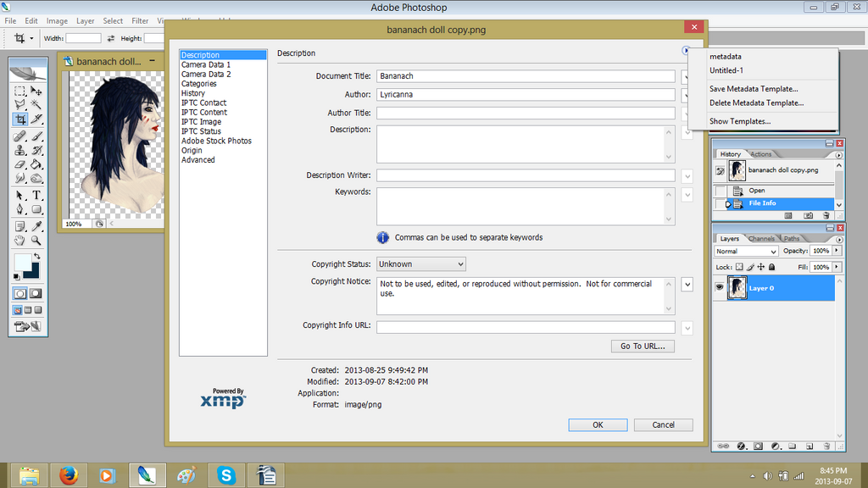Switch to Full Screen Mode with menu bar
Image resolution: width=868 pixels, height=488 pixels.
click(x=28, y=310)
